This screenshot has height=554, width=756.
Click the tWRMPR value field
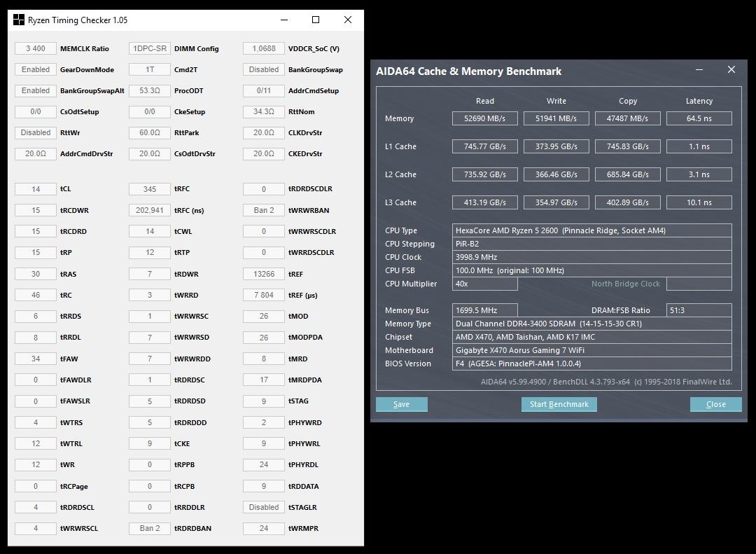click(264, 528)
